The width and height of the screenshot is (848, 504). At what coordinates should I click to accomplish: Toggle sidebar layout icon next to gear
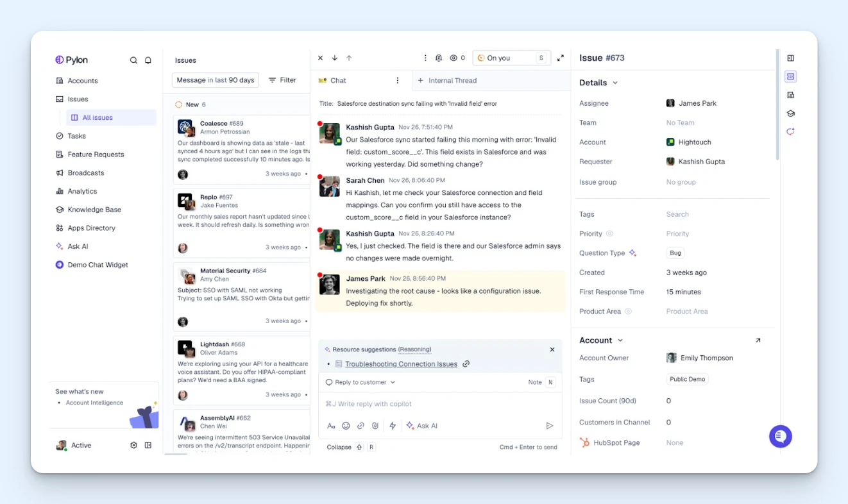[x=148, y=445]
